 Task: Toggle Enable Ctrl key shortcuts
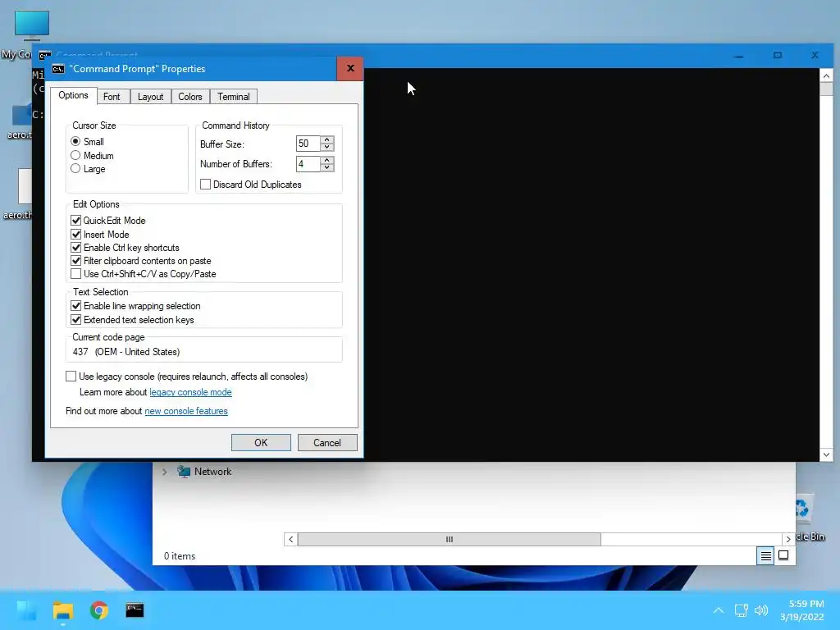[x=76, y=248]
